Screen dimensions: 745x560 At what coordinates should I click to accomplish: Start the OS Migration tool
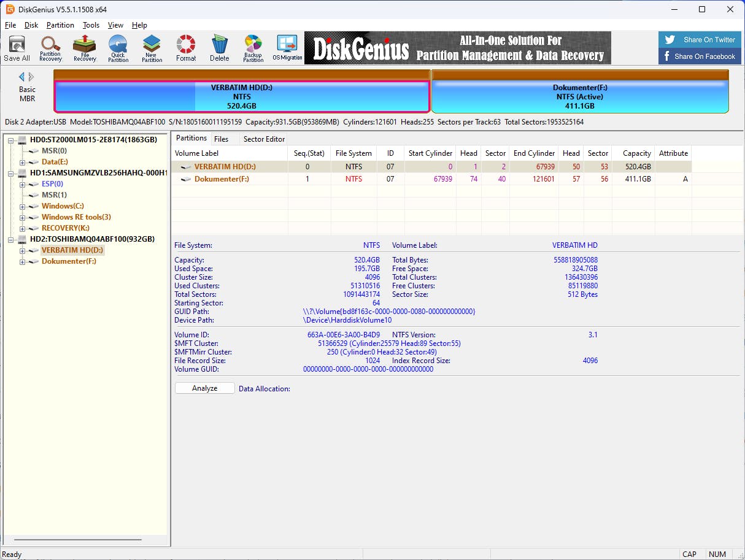(287, 48)
